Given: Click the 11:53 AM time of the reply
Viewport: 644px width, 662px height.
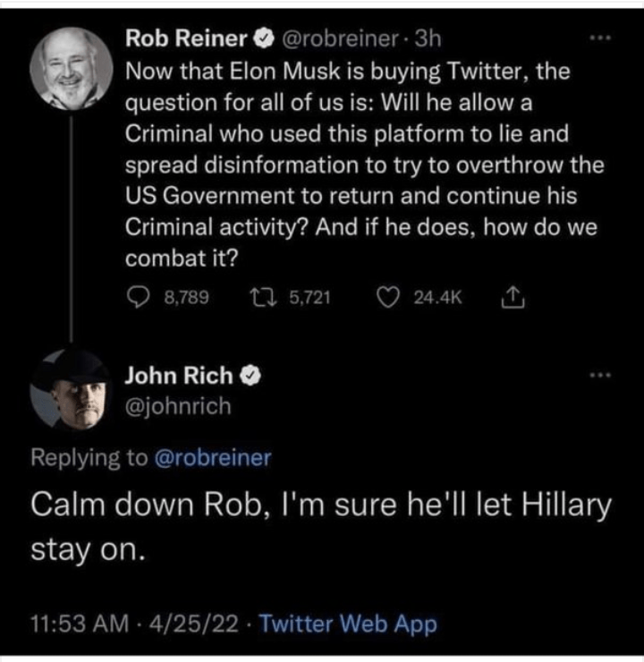Looking at the screenshot, I should (x=69, y=624).
